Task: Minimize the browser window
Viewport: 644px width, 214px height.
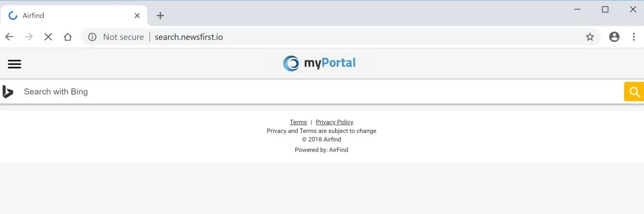Action: (x=577, y=9)
